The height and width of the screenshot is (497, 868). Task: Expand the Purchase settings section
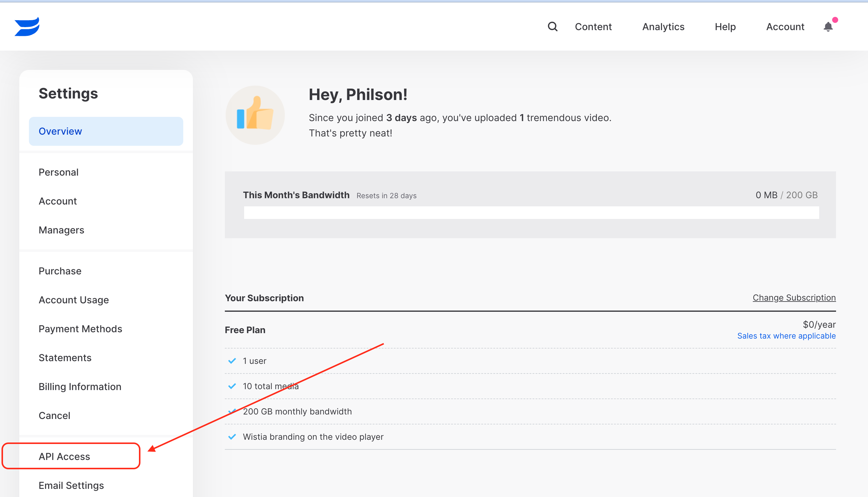[x=60, y=270]
